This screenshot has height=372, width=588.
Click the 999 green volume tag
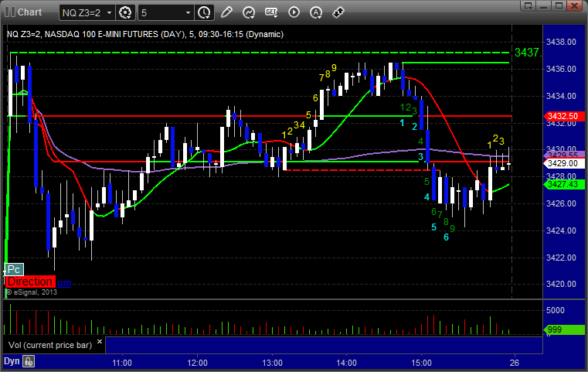click(563, 329)
